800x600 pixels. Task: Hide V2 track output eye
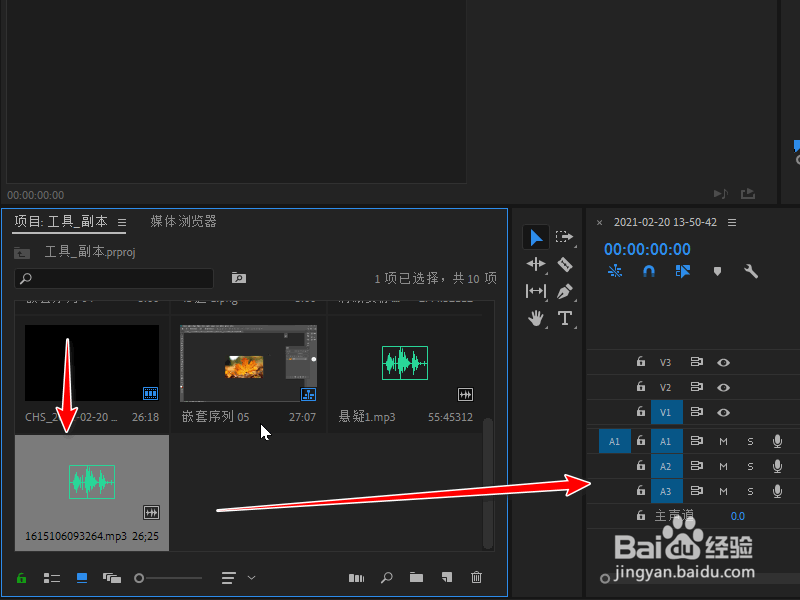[723, 387]
